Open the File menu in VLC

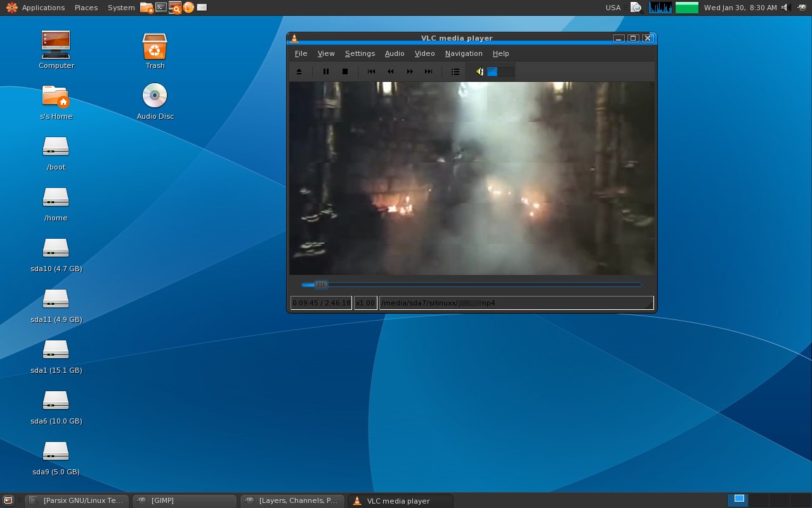pos(301,53)
